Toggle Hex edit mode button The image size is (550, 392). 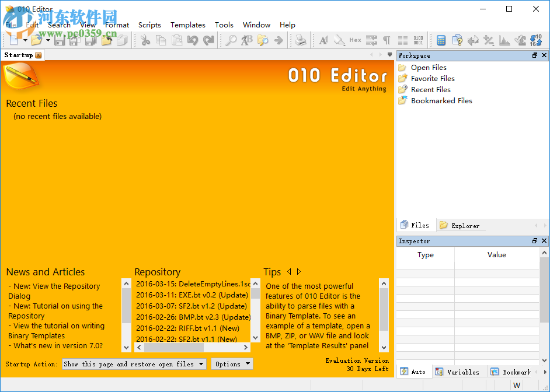356,40
